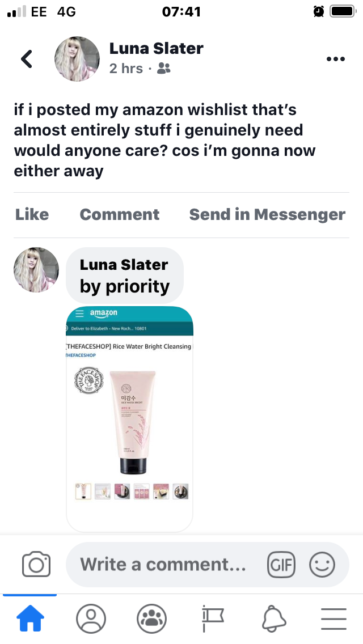
Task: Tap the commenter's avatar beside 'by priority'
Action: click(x=36, y=270)
